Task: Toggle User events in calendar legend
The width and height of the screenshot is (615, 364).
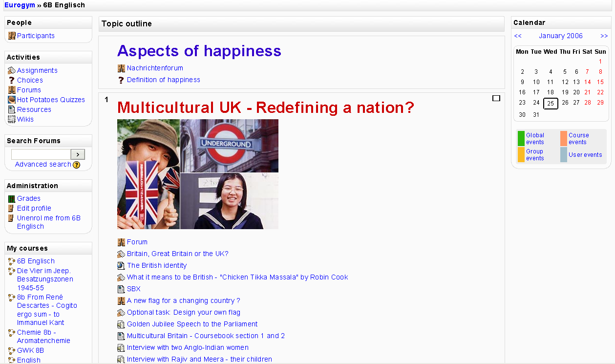Action: coord(564,155)
